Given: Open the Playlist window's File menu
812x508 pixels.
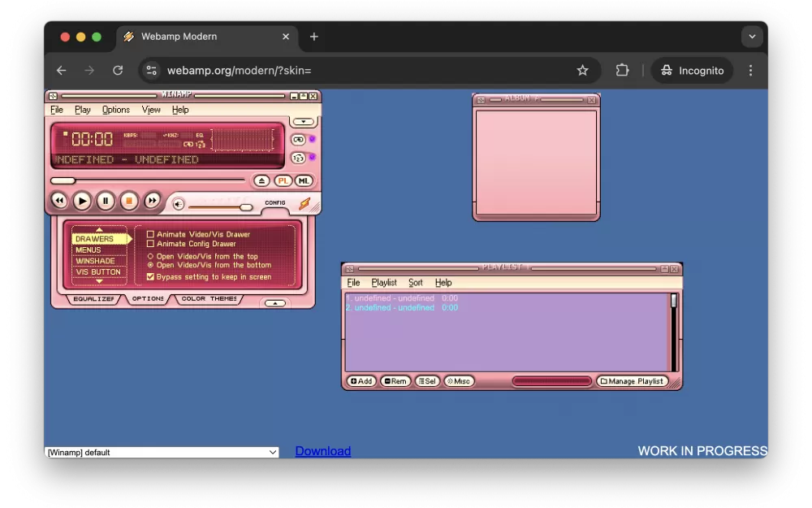Looking at the screenshot, I should (353, 283).
